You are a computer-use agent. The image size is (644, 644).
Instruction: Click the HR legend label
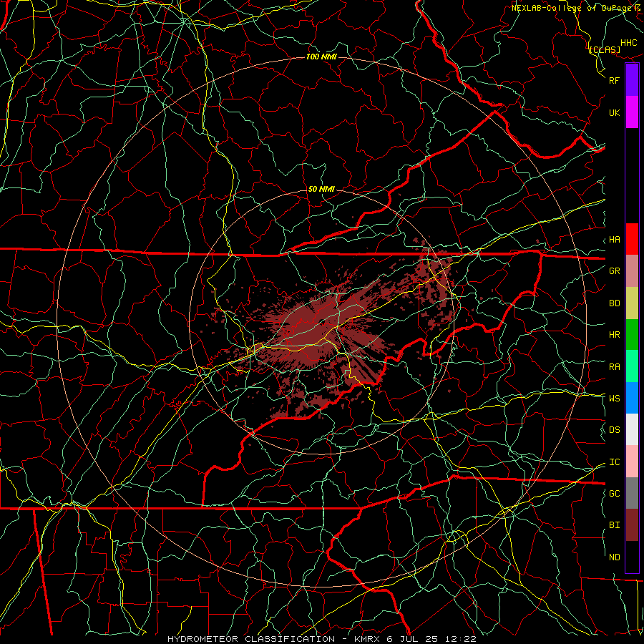(614, 335)
